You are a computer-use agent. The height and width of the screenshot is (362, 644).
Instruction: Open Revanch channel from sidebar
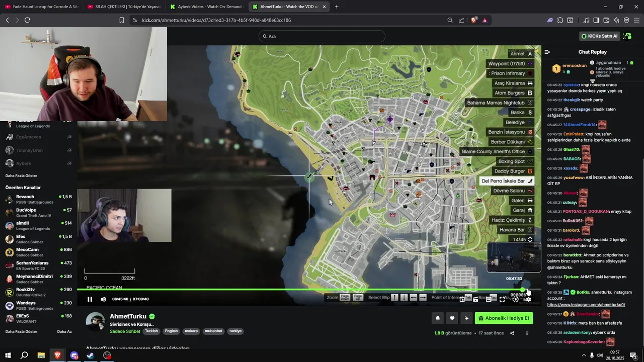pyautogui.click(x=39, y=199)
